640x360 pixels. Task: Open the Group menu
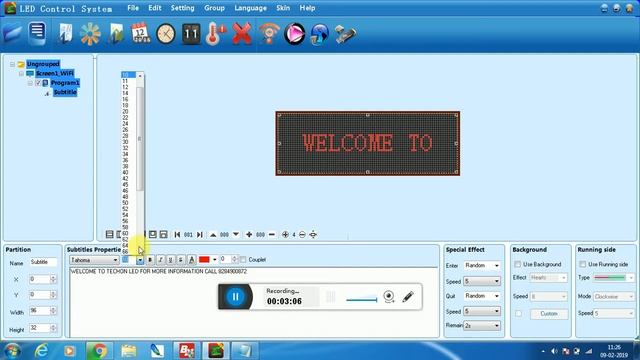click(x=214, y=8)
